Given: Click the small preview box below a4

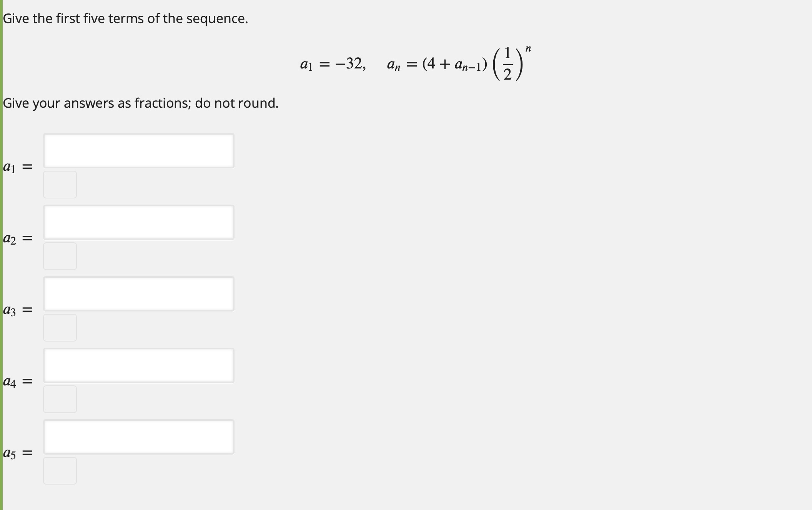Looking at the screenshot, I should [x=60, y=398].
